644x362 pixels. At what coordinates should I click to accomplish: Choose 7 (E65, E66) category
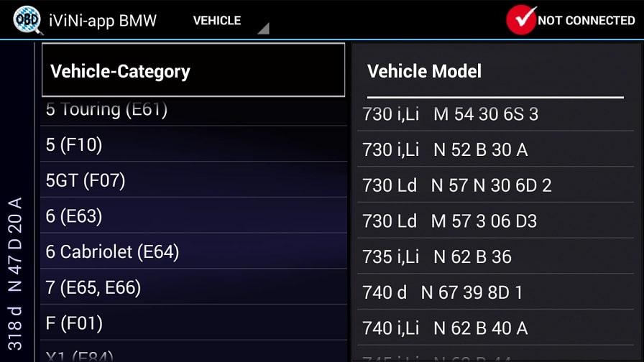(194, 287)
